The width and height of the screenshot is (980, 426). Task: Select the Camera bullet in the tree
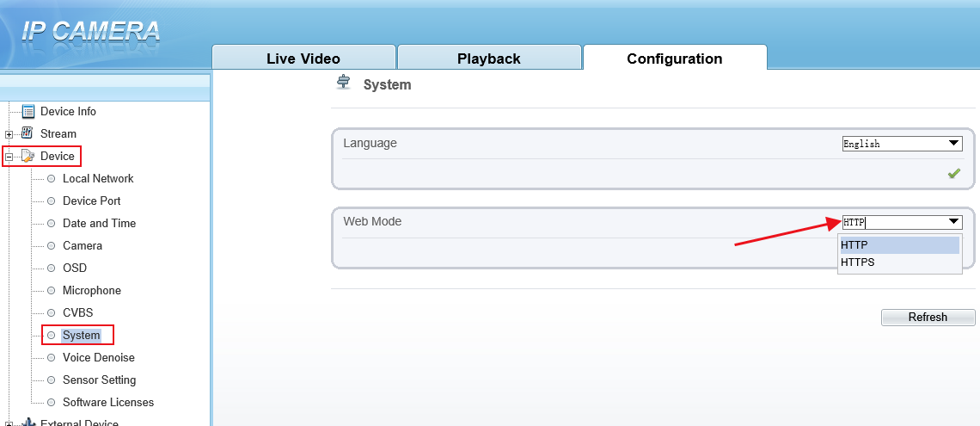coord(52,246)
